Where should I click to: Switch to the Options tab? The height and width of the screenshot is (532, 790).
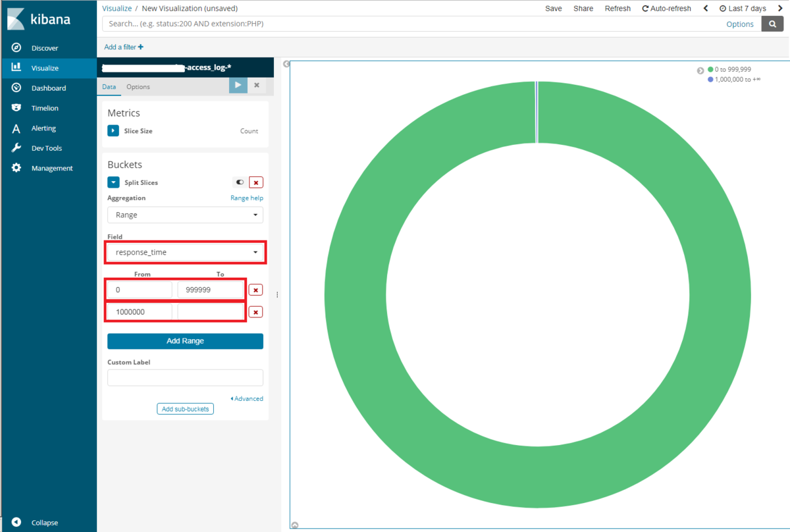click(138, 87)
